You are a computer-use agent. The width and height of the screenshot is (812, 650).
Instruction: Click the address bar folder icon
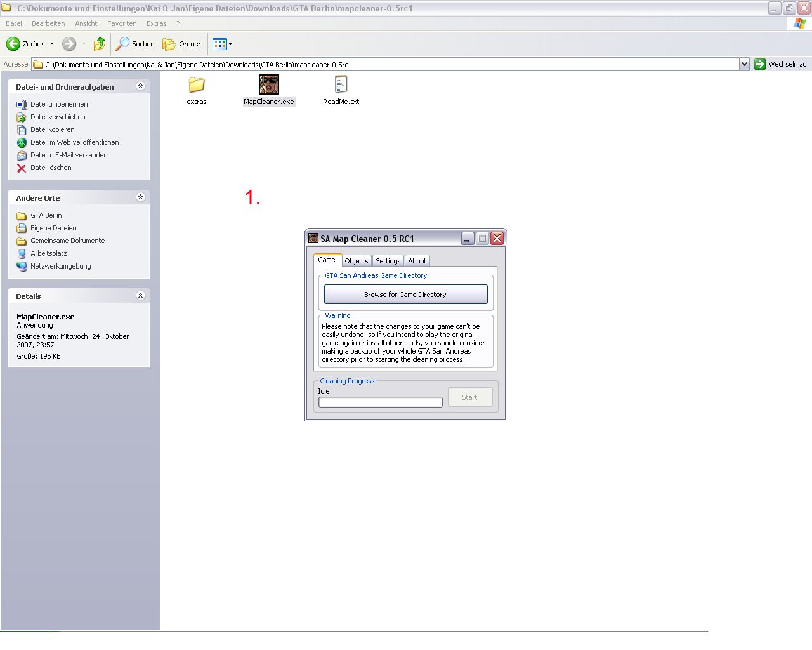click(x=38, y=64)
